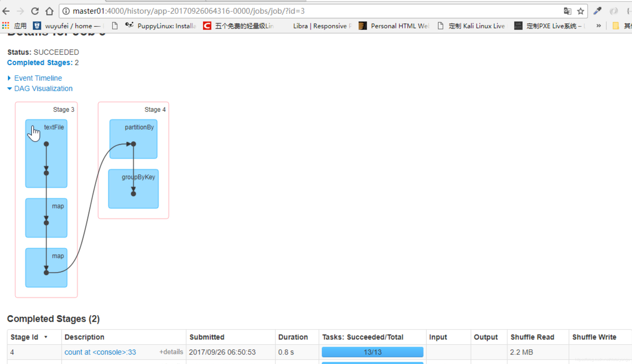This screenshot has width=632, height=364.
Task: Click the browser Back arrow
Action: click(6, 11)
